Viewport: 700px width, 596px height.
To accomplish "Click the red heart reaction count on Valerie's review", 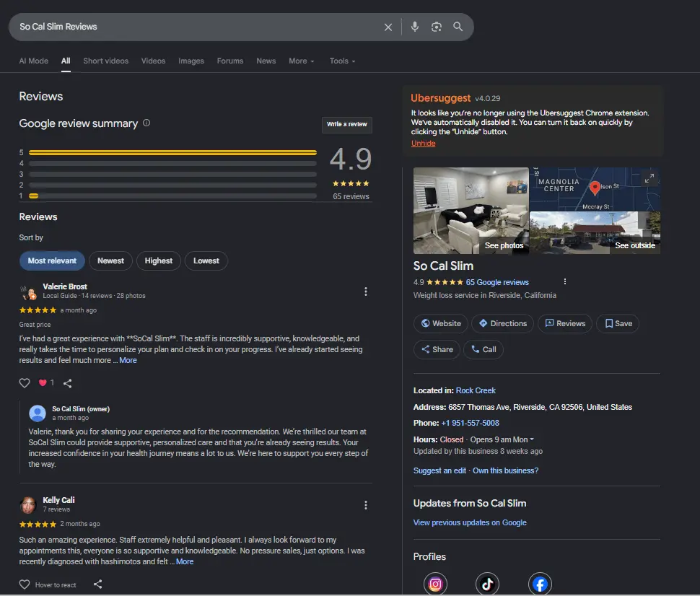I will tap(46, 382).
